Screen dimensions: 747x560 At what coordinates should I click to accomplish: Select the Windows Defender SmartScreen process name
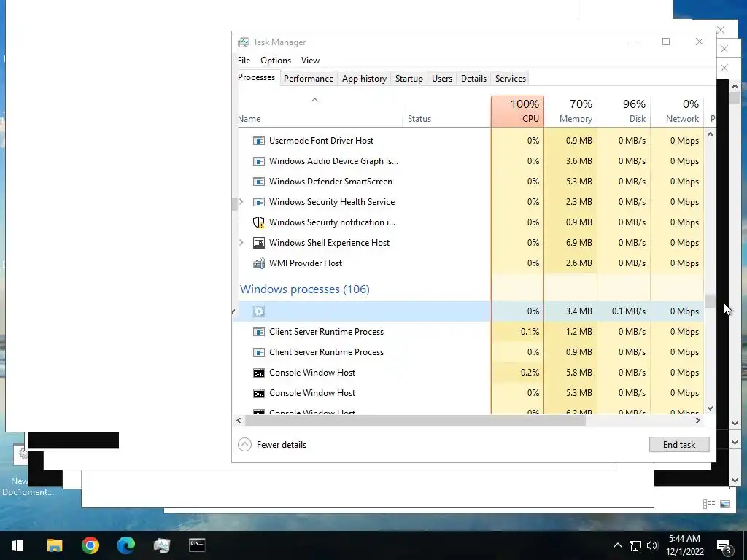(330, 182)
